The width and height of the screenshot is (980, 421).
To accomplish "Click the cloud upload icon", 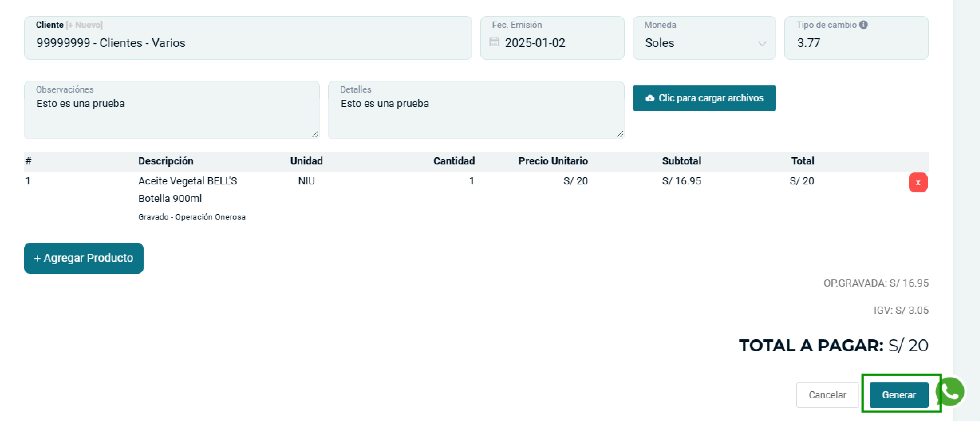I will (x=650, y=98).
